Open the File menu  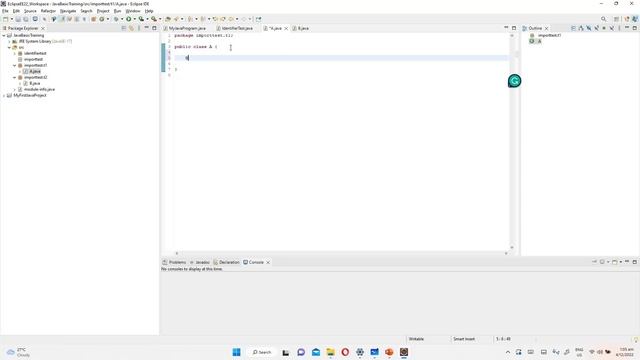(5, 11)
